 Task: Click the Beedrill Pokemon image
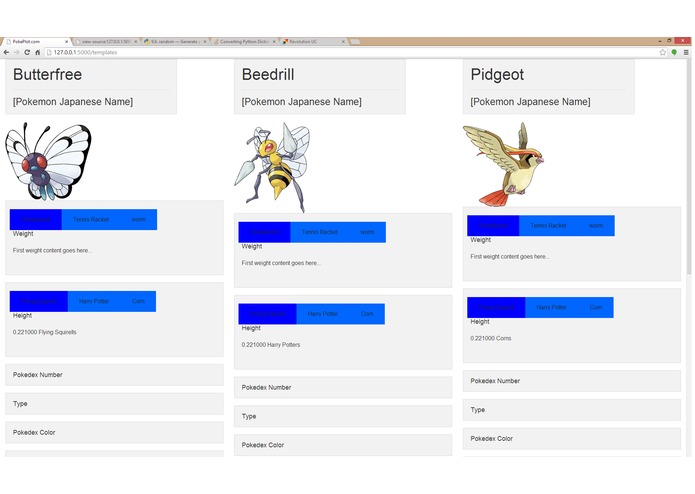272,167
